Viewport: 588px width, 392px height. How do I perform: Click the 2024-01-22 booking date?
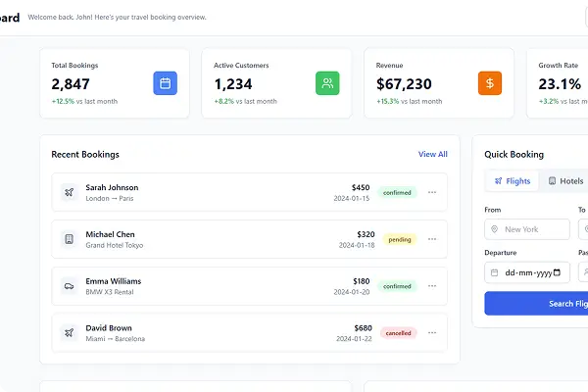(x=354, y=339)
